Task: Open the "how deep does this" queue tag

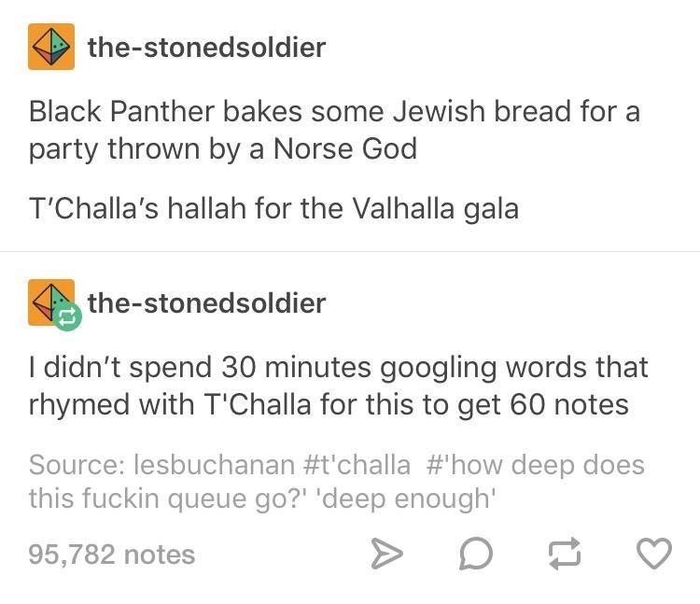Action: pyautogui.click(x=536, y=464)
